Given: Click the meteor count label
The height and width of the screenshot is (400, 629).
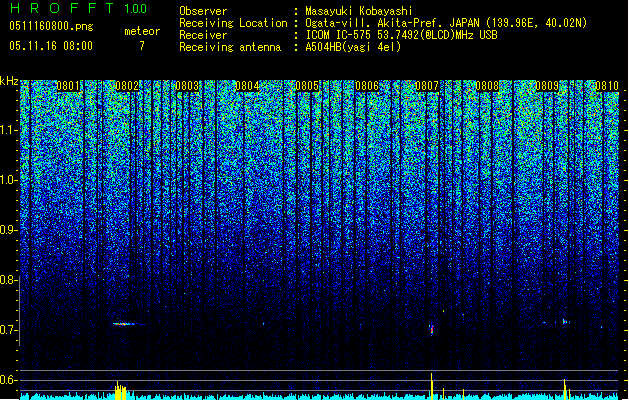Looking at the screenshot, I should [x=142, y=31].
